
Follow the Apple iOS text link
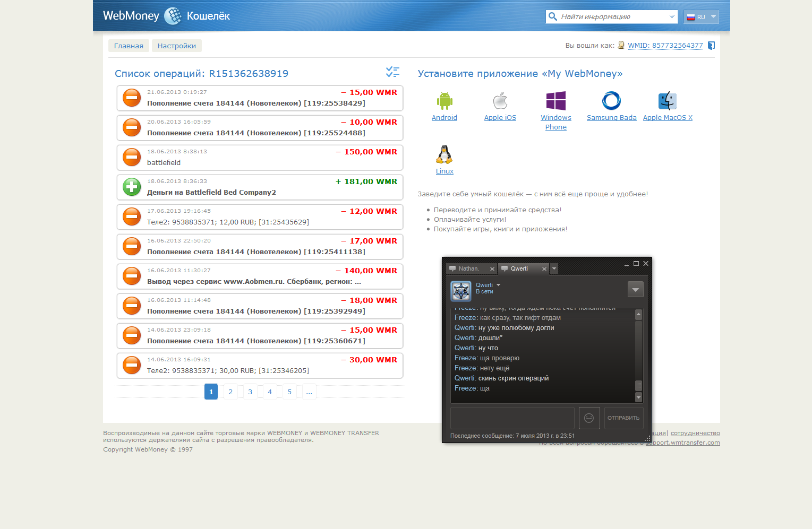coord(500,118)
